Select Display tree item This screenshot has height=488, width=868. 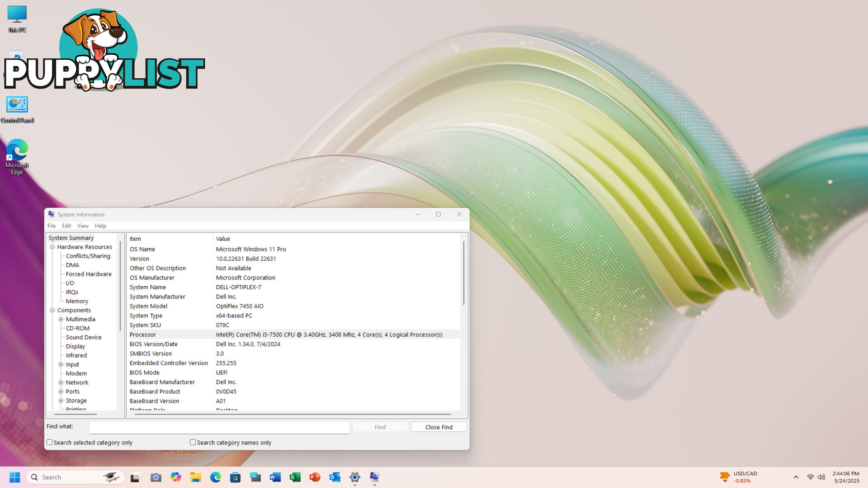pos(75,346)
